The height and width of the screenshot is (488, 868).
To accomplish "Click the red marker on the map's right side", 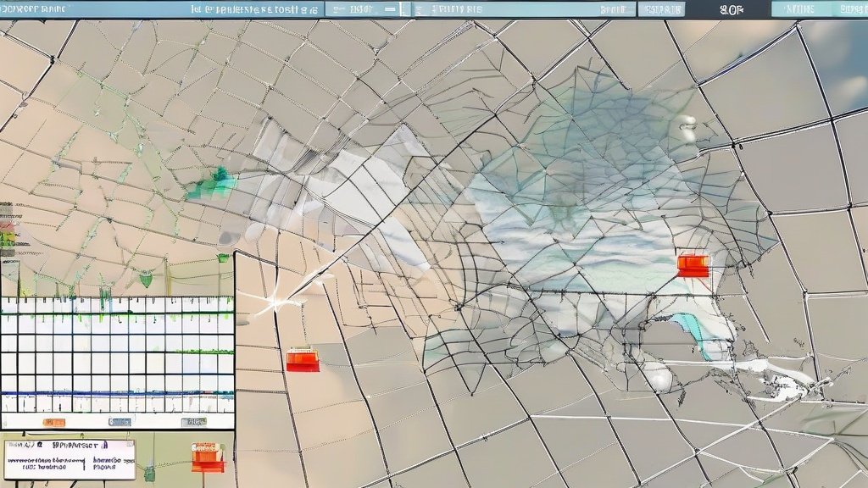I will click(693, 265).
